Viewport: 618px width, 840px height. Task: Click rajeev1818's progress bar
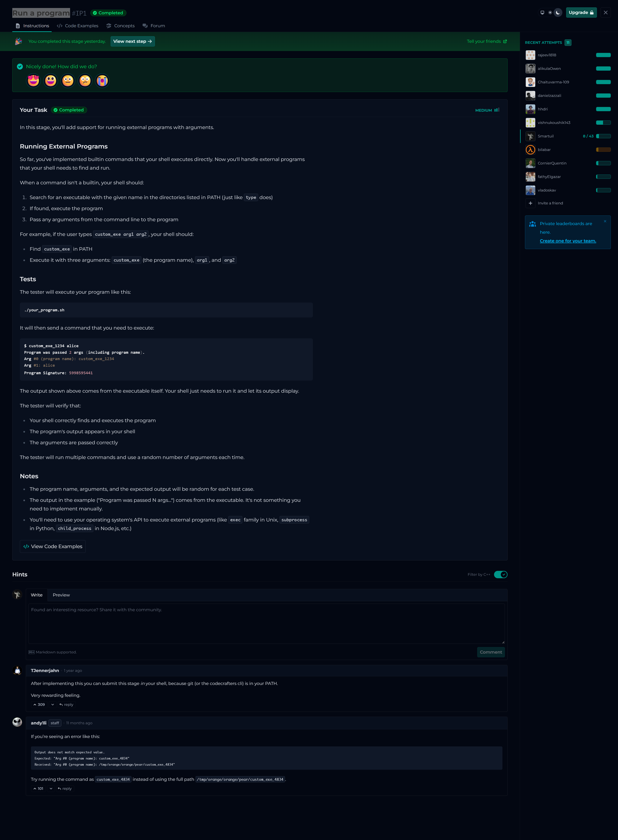[x=603, y=55]
